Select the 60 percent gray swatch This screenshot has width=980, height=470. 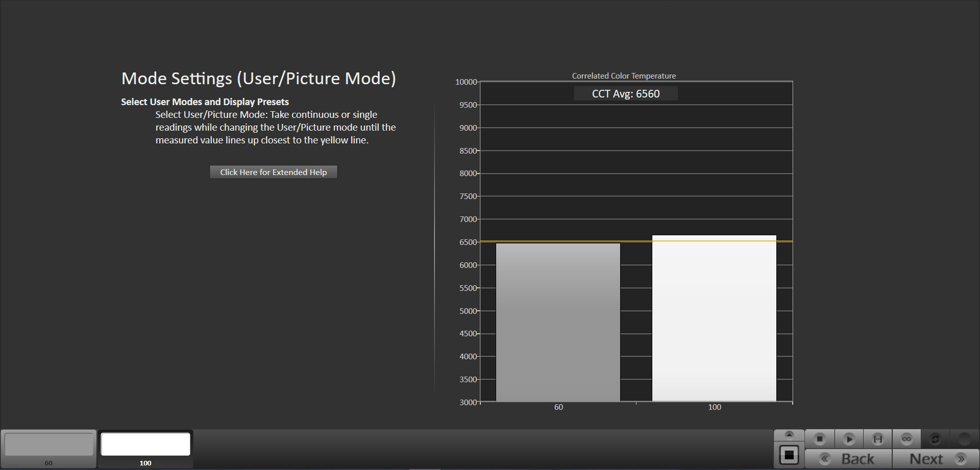(x=48, y=449)
